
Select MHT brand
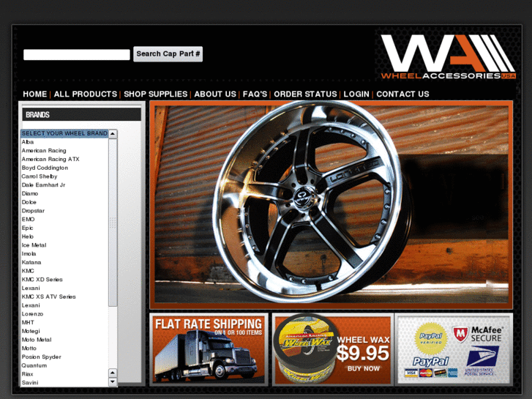[64, 323]
